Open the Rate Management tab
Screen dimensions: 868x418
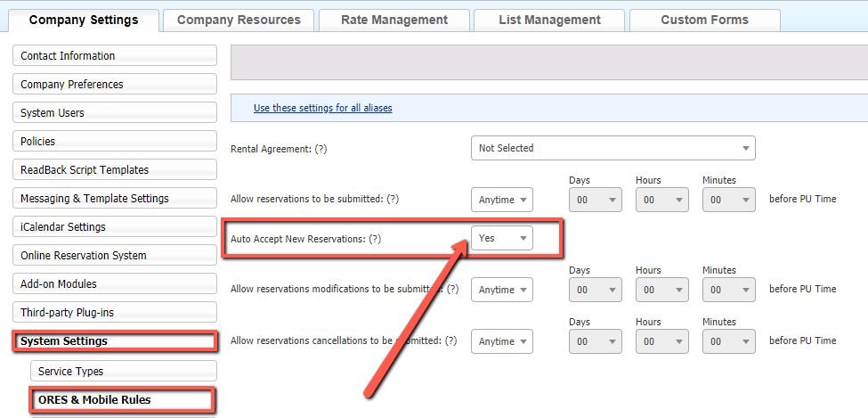click(x=394, y=20)
